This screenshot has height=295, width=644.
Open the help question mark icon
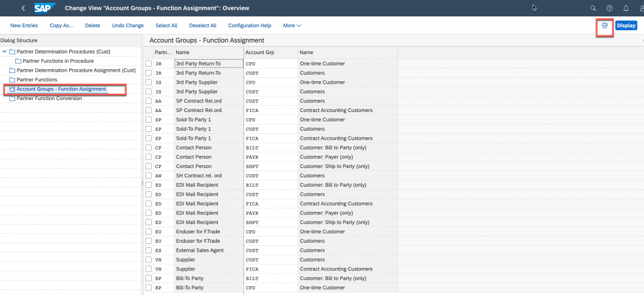pos(609,8)
